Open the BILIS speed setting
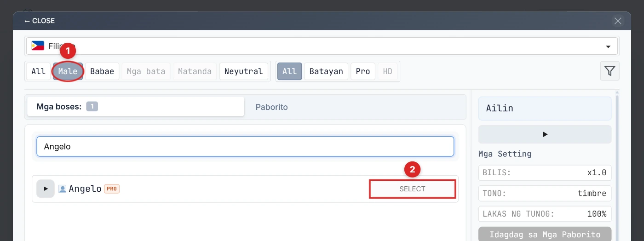The height and width of the screenshot is (241, 644). tap(545, 173)
